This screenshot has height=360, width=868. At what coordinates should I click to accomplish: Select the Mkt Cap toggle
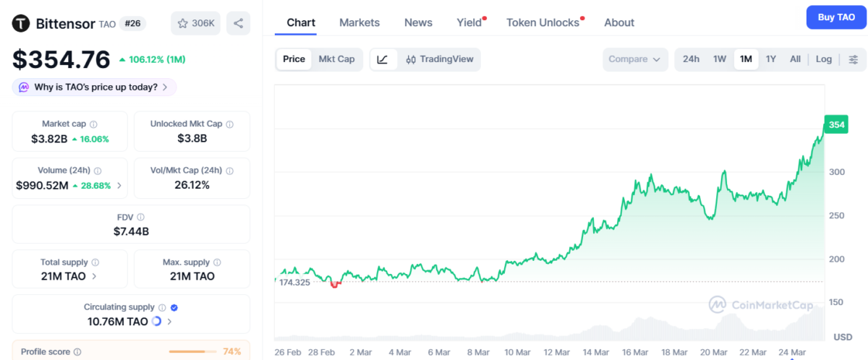pyautogui.click(x=337, y=59)
